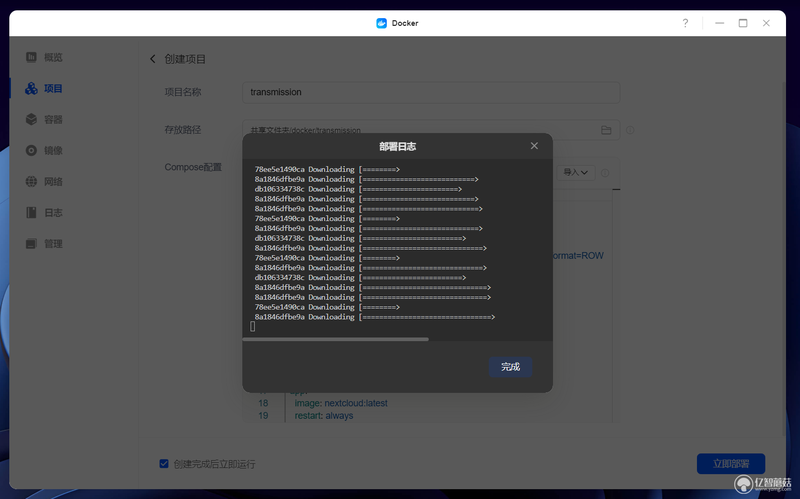Click the 概览 bar chart icon
800x499 pixels.
pyautogui.click(x=31, y=57)
